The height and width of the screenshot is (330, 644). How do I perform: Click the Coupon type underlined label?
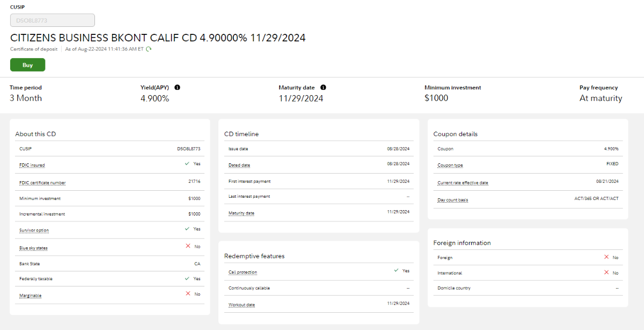(x=450, y=166)
